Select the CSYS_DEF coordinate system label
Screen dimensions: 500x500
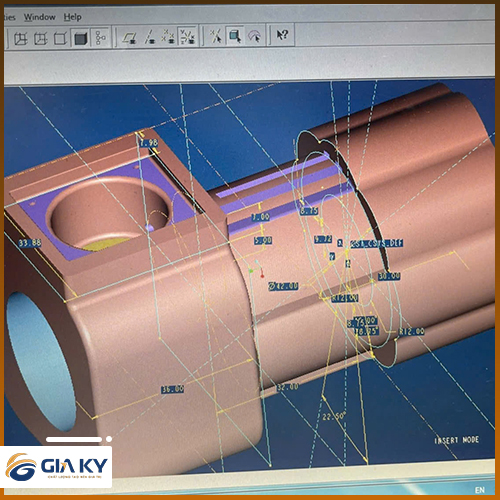377,243
